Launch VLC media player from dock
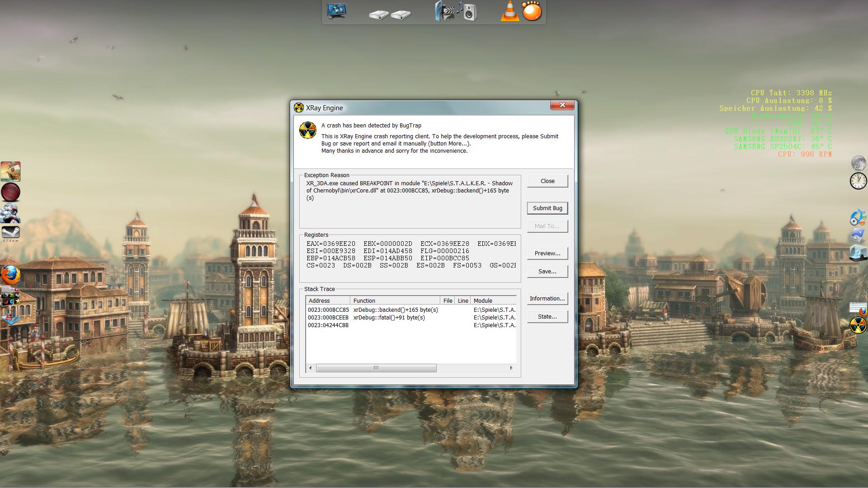Image resolution: width=868 pixels, height=488 pixels. (509, 11)
